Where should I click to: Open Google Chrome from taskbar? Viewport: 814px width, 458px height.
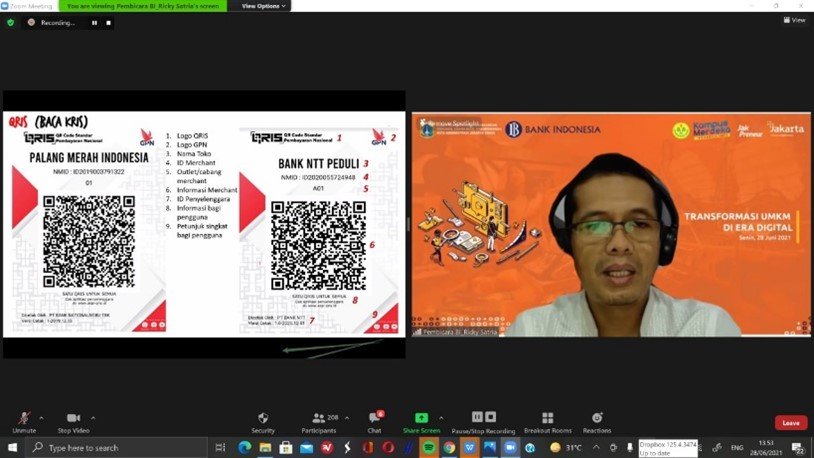coord(449,447)
